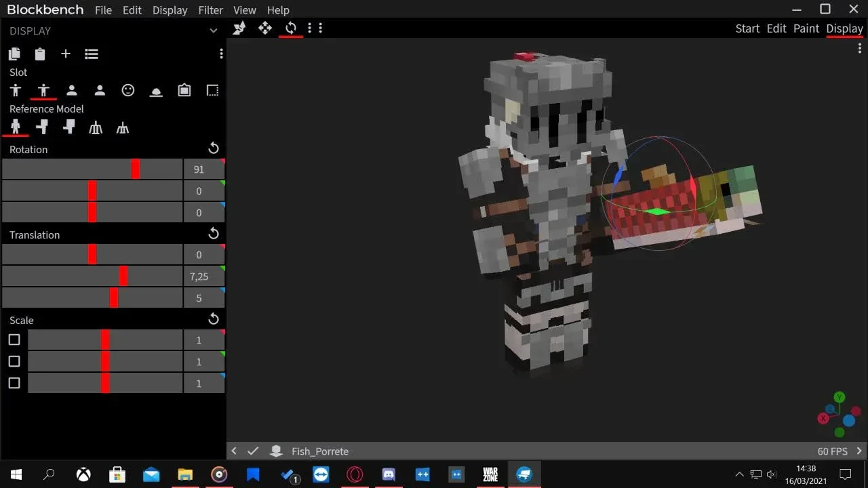The width and height of the screenshot is (868, 488).
Task: Switch to the Edit mode tab
Action: pos(776,28)
